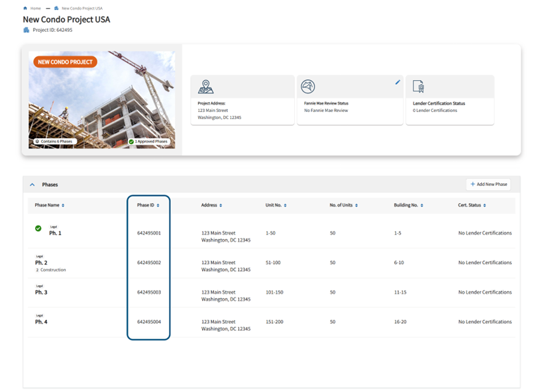
Task: Select Phase ID 642495003
Action: (149, 292)
